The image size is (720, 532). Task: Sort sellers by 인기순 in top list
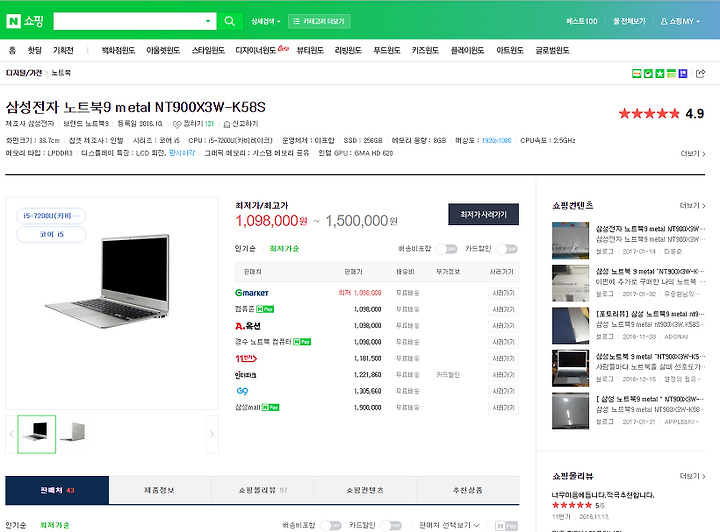tap(245, 249)
